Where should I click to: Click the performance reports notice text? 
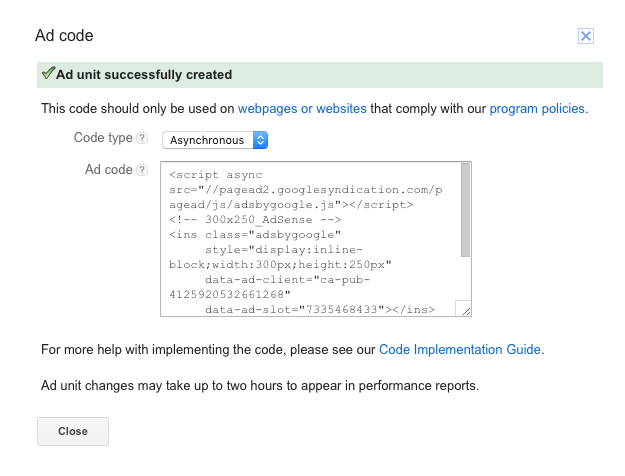[x=260, y=385]
